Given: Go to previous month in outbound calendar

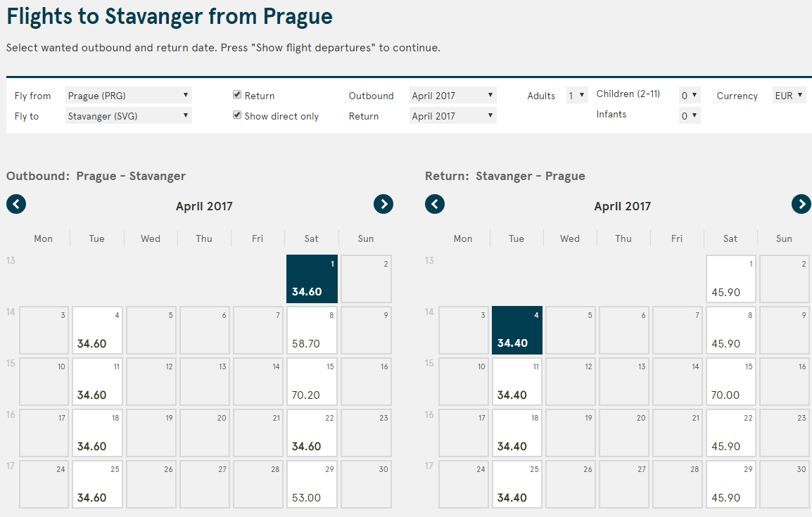Looking at the screenshot, I should tap(16, 204).
